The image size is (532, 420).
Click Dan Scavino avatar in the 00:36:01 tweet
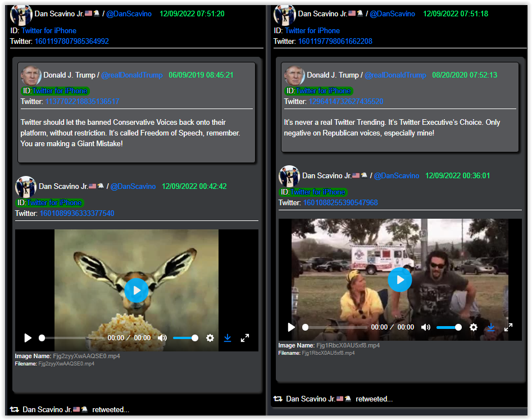pyautogui.click(x=289, y=176)
